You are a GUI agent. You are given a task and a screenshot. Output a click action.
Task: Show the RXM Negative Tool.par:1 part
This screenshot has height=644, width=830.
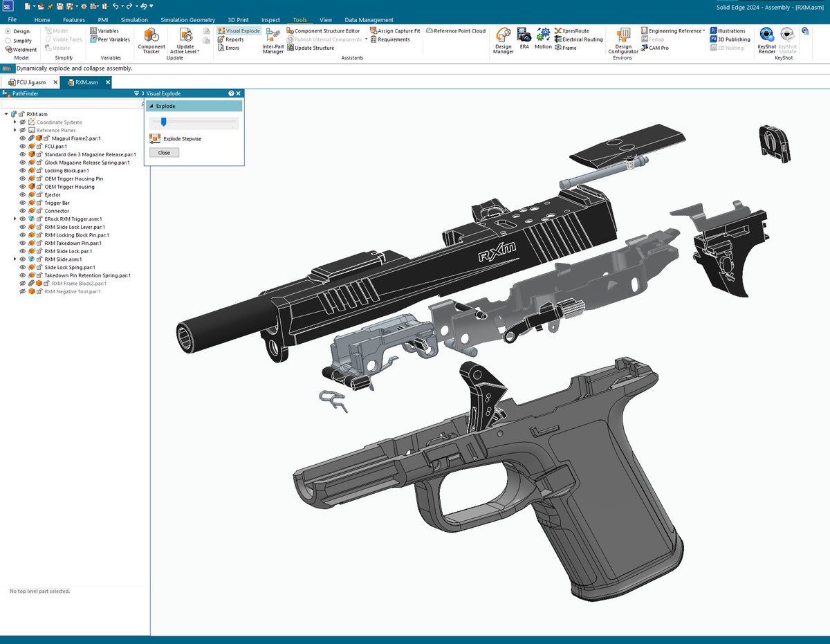(22, 292)
